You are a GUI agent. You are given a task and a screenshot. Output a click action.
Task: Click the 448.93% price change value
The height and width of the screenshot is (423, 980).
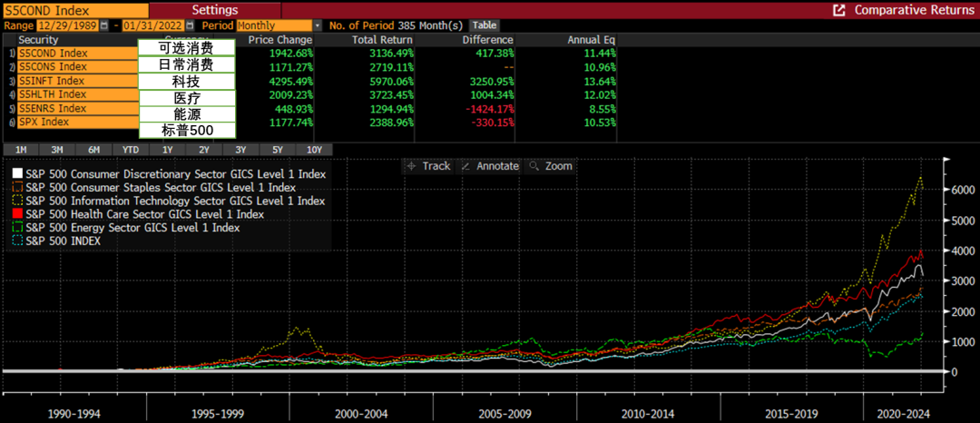pos(292,109)
